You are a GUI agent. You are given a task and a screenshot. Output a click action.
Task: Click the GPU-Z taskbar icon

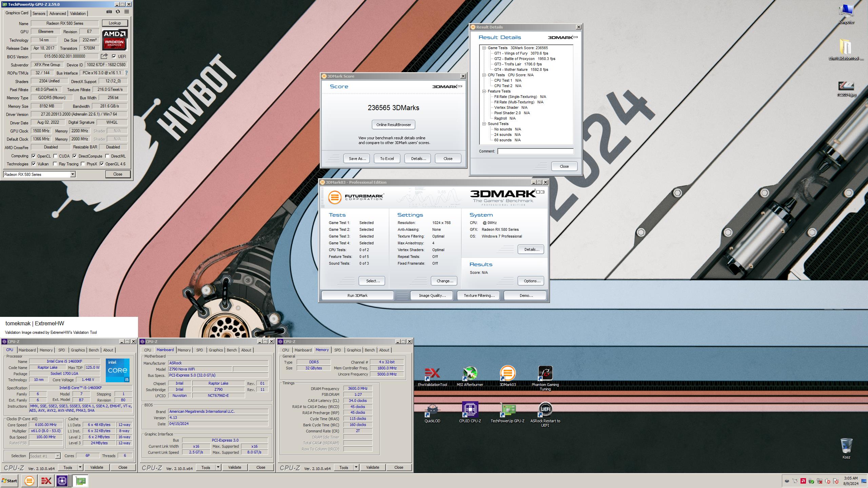(x=81, y=481)
